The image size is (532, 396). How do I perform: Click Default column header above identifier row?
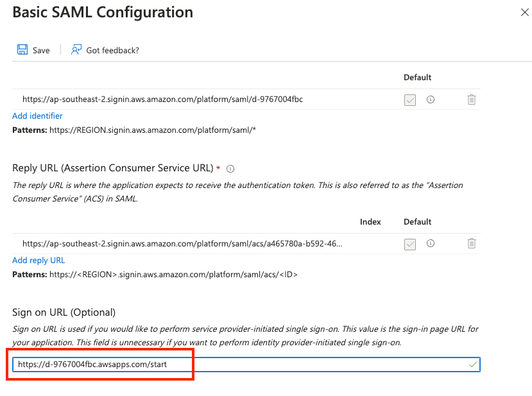417,78
